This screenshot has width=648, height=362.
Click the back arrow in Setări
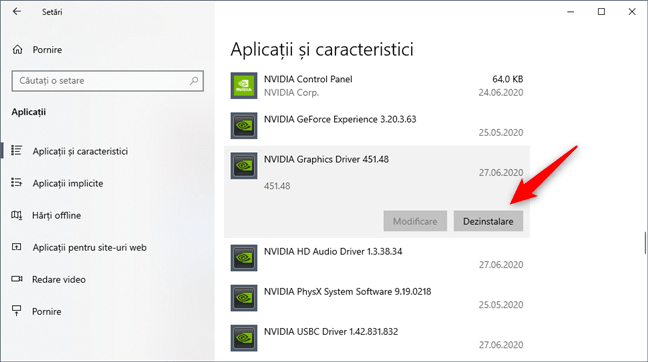pos(17,12)
